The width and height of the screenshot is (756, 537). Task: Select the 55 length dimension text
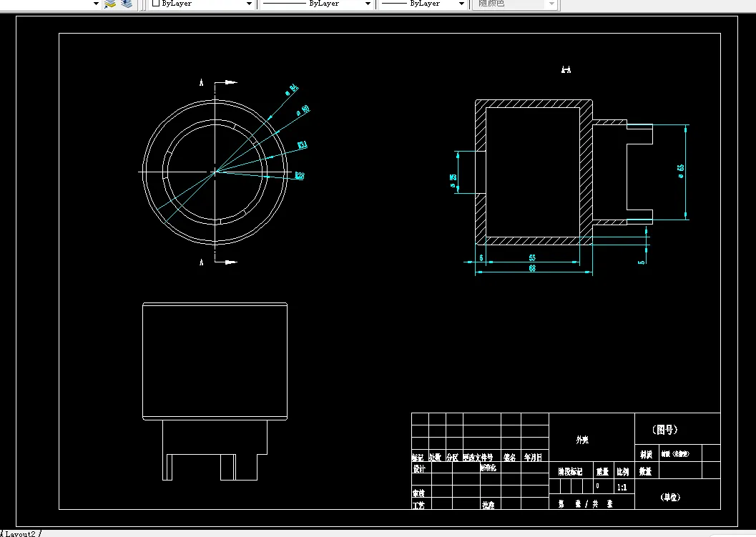[x=532, y=258]
